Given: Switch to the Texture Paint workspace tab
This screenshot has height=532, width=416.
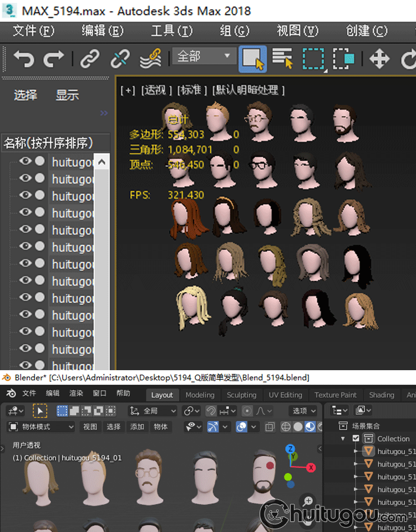Looking at the screenshot, I should pyautogui.click(x=336, y=395).
